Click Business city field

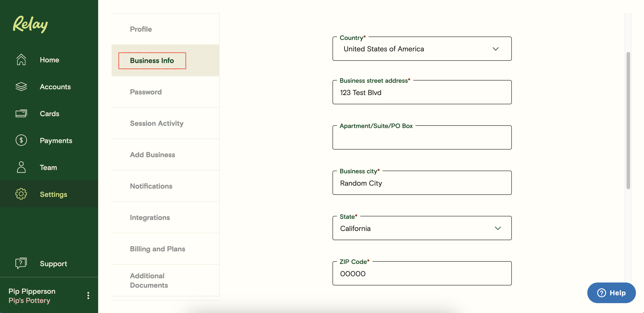[x=422, y=183]
